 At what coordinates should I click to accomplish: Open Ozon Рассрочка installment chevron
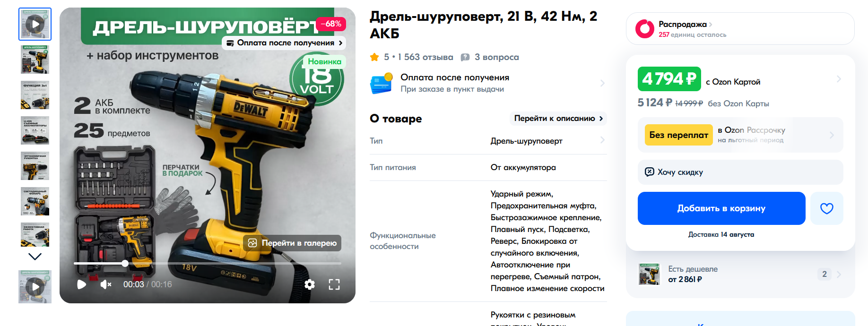tap(832, 135)
